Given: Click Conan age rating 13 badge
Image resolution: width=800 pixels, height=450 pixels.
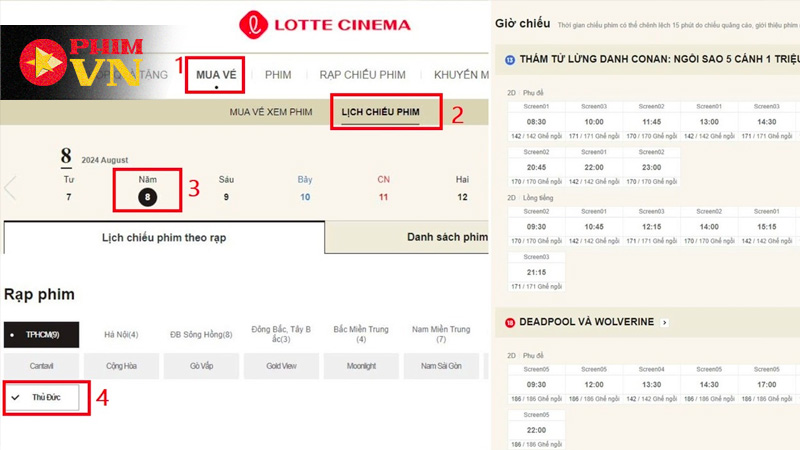Looking at the screenshot, I should tap(510, 60).
